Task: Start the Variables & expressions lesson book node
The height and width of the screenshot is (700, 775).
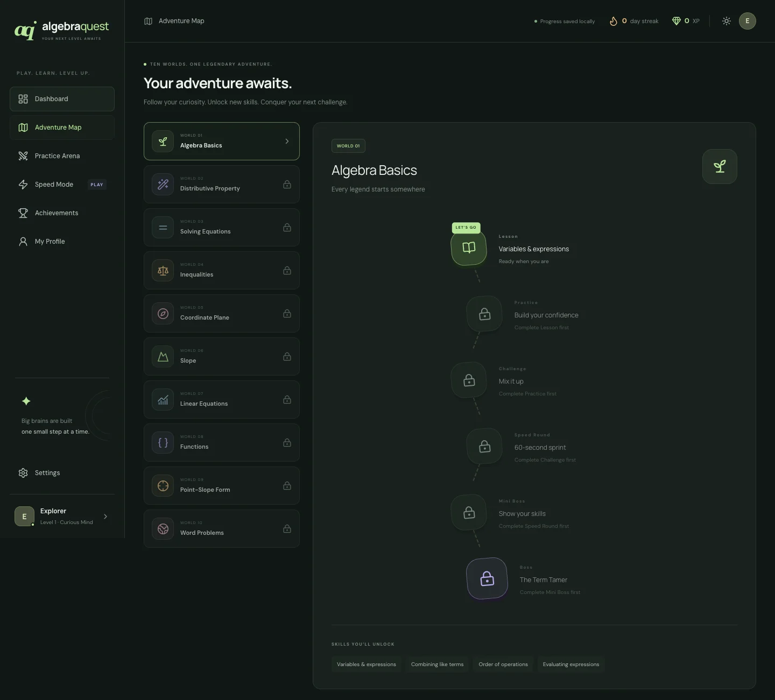Action: (469, 248)
